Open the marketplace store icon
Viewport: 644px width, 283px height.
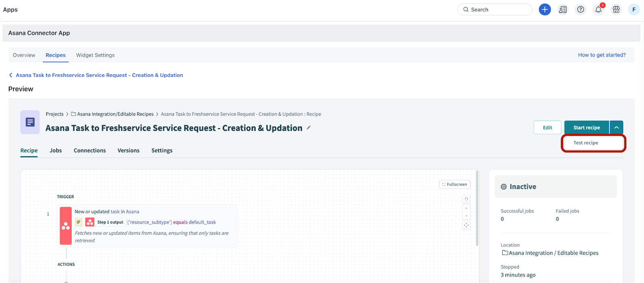616,10
